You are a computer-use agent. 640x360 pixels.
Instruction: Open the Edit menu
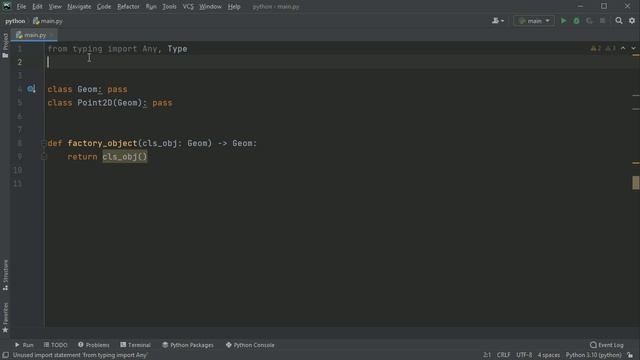37,7
